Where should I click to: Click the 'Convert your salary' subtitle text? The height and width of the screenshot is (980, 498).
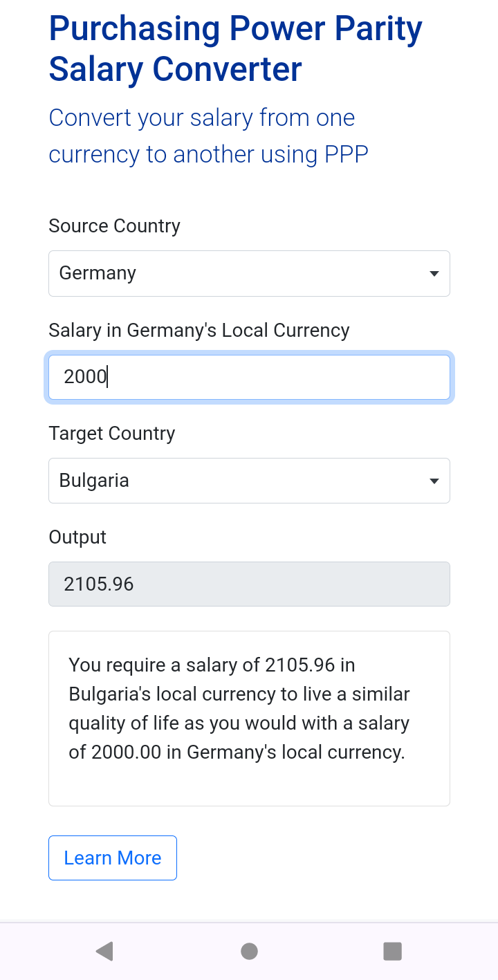[207, 136]
